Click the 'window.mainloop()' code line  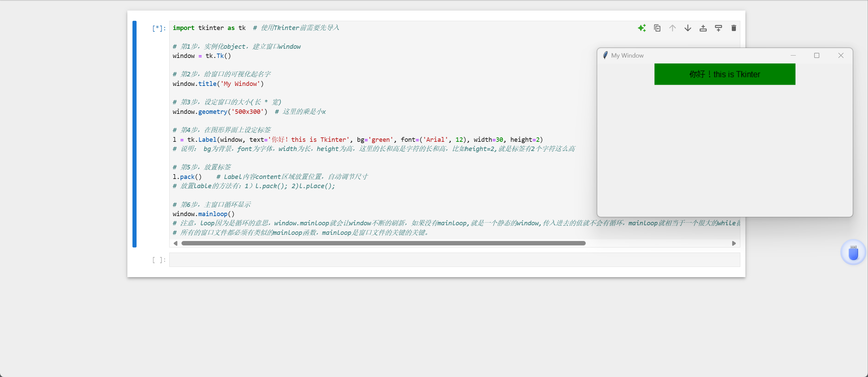[204, 214]
